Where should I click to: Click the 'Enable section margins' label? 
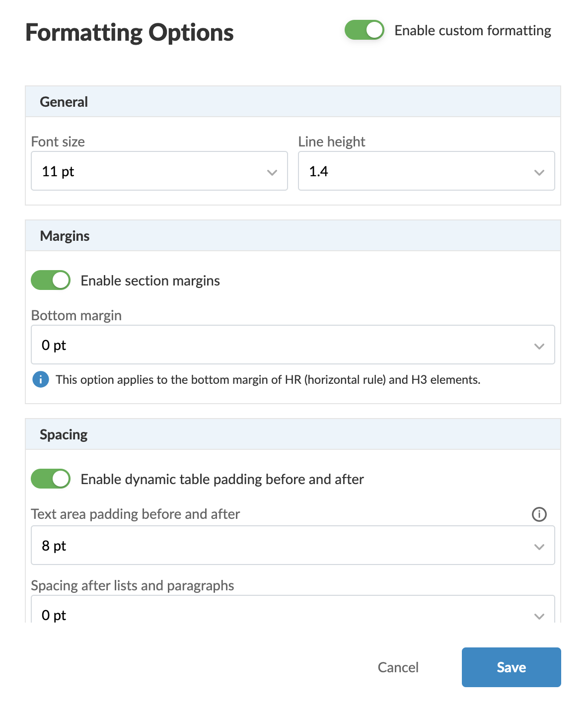150,281
